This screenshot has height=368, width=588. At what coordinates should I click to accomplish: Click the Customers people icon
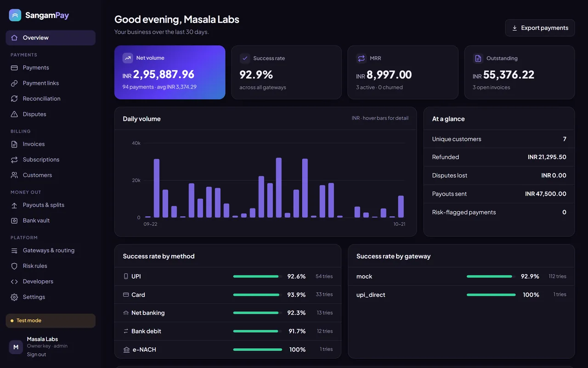pyautogui.click(x=14, y=175)
